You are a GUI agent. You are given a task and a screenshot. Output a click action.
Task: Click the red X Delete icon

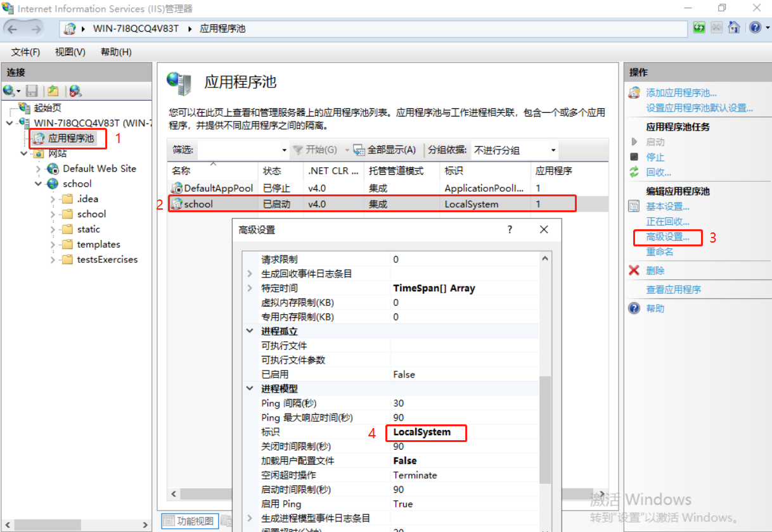click(x=634, y=270)
